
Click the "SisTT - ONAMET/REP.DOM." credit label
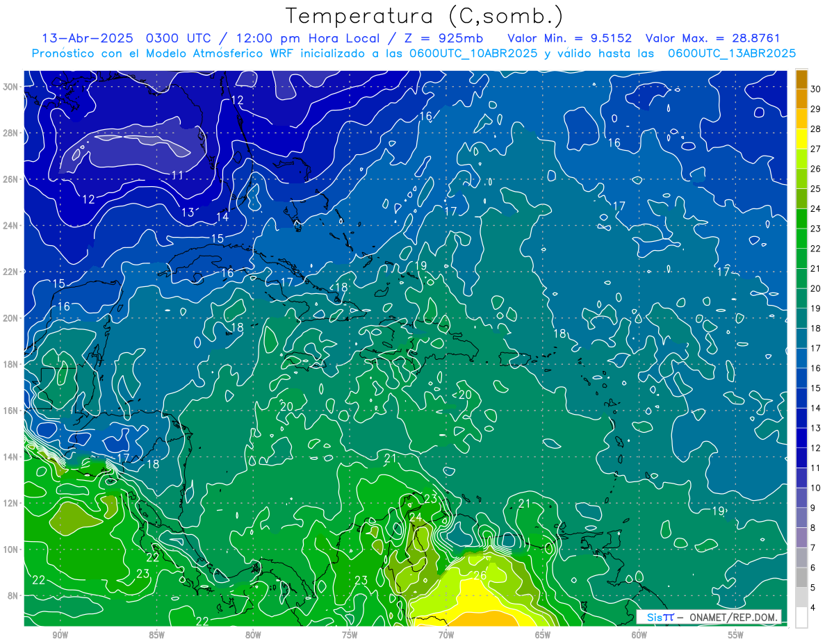[x=708, y=617]
